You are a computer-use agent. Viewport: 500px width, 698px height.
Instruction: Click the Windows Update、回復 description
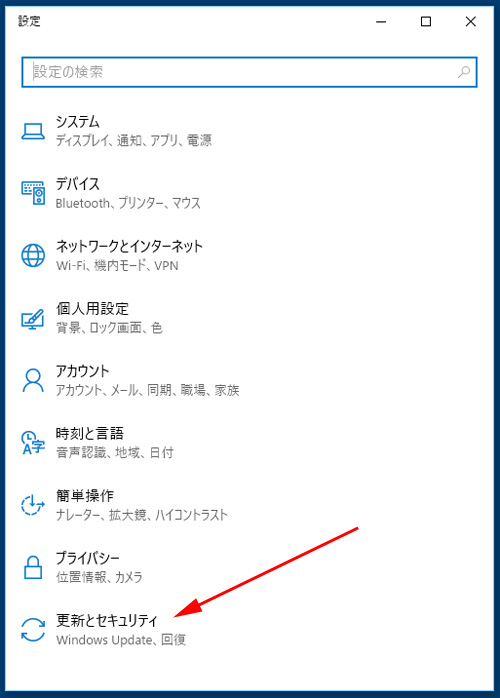click(x=121, y=640)
